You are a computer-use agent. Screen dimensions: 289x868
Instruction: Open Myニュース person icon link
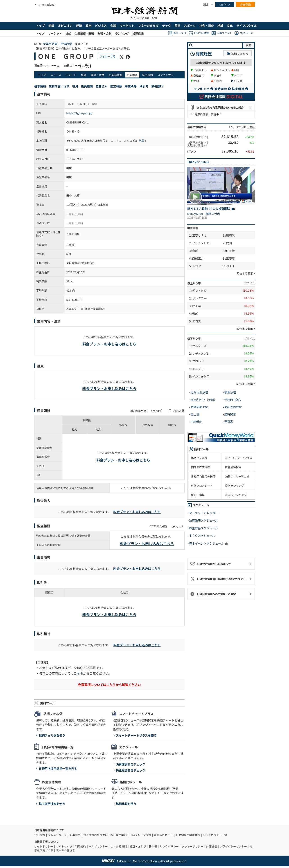(x=237, y=33)
